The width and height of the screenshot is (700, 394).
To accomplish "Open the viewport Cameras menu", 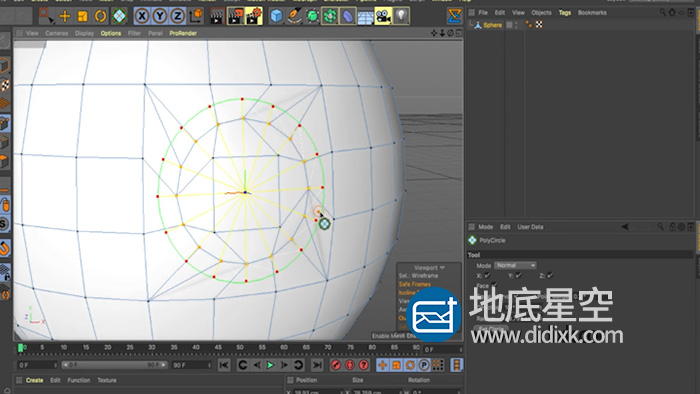I will click(56, 33).
